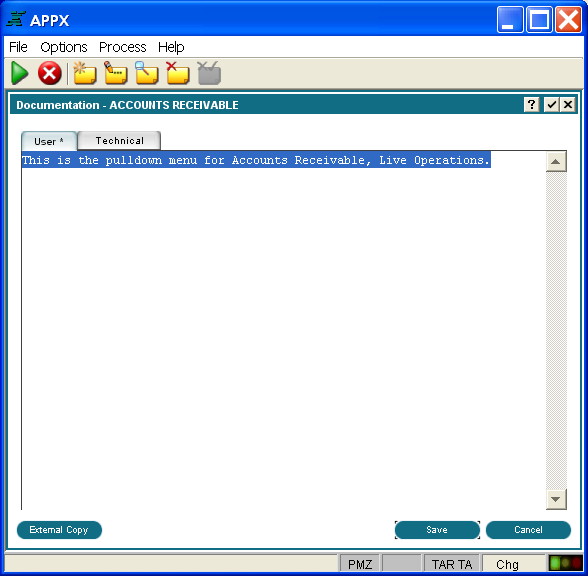This screenshot has height=576, width=588.
Task: Open the File menu
Action: point(18,47)
